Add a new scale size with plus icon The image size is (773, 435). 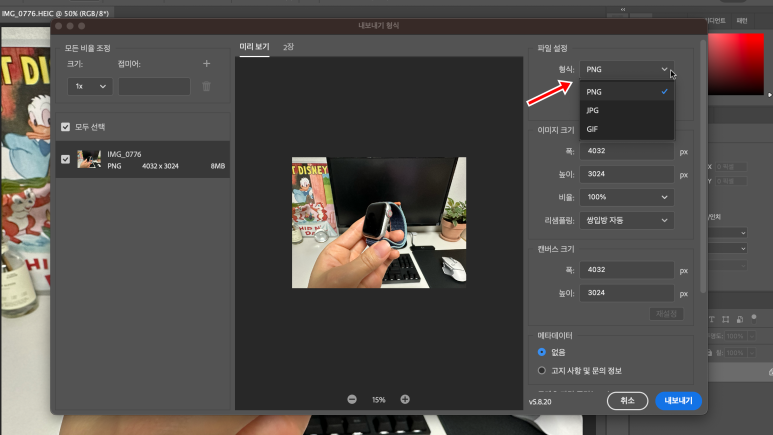(x=207, y=64)
